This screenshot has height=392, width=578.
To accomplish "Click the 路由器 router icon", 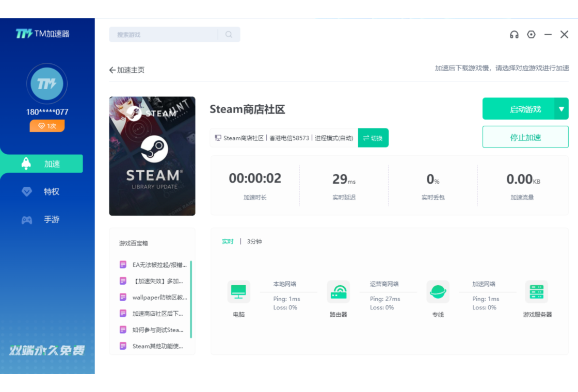I will click(x=339, y=292).
